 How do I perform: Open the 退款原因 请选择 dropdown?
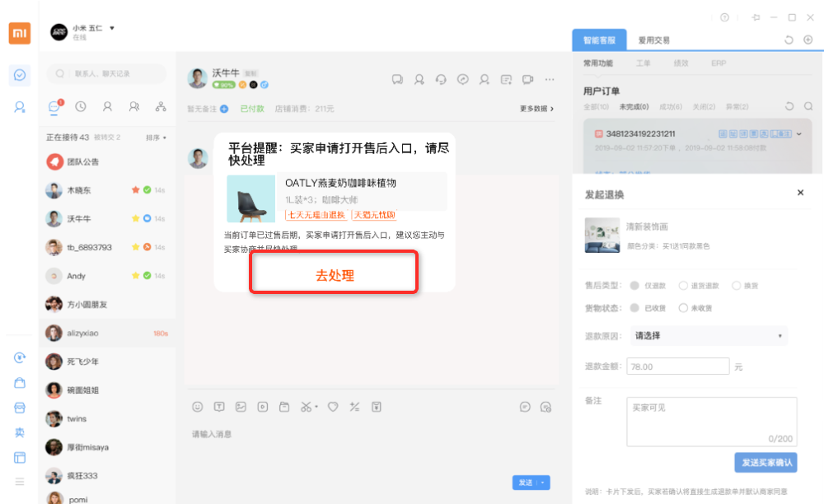point(708,335)
